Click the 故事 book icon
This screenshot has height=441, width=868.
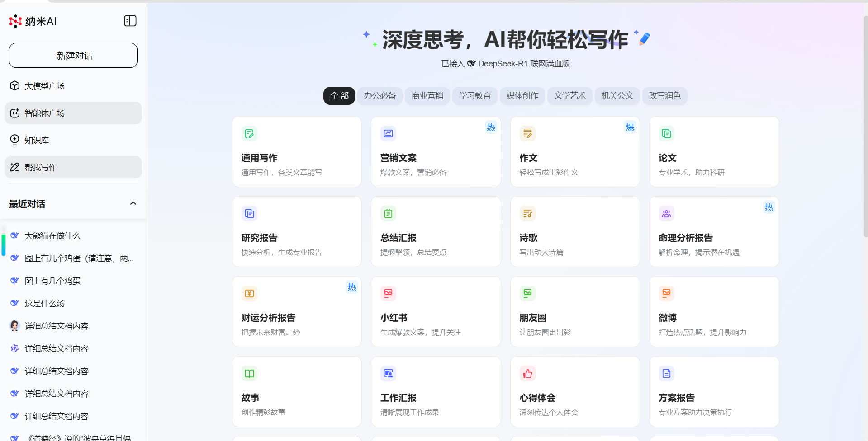tap(249, 374)
